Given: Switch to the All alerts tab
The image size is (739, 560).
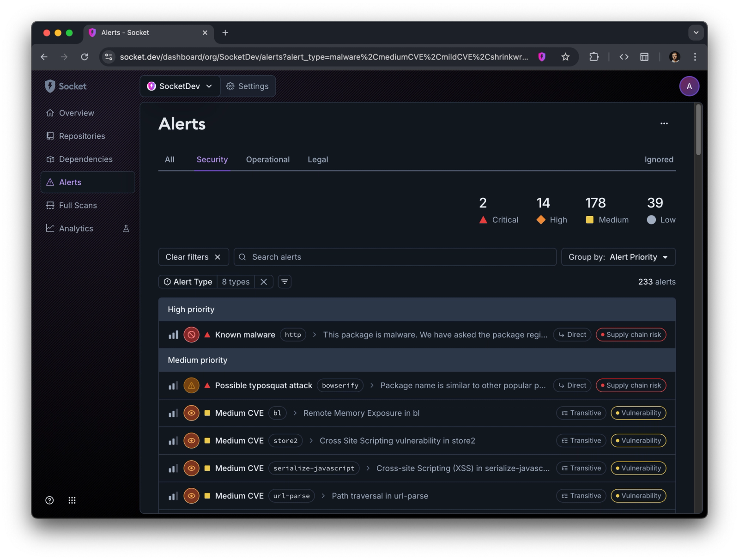Looking at the screenshot, I should [x=170, y=159].
